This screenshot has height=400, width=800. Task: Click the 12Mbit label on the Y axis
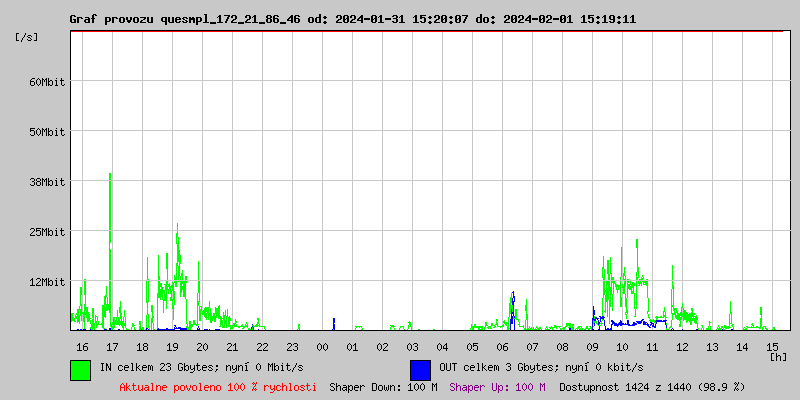pyautogui.click(x=46, y=282)
